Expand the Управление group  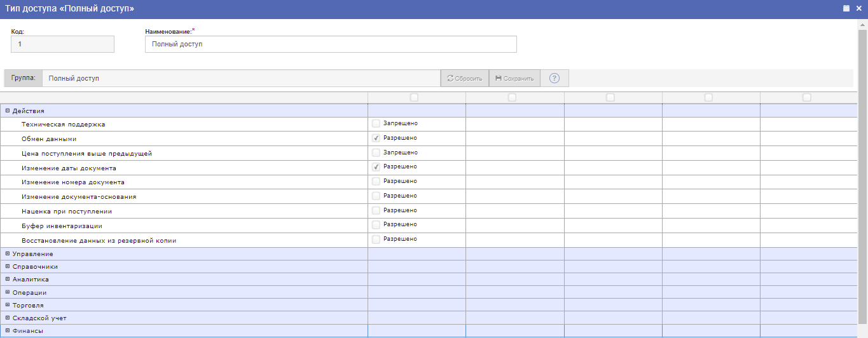pos(8,254)
